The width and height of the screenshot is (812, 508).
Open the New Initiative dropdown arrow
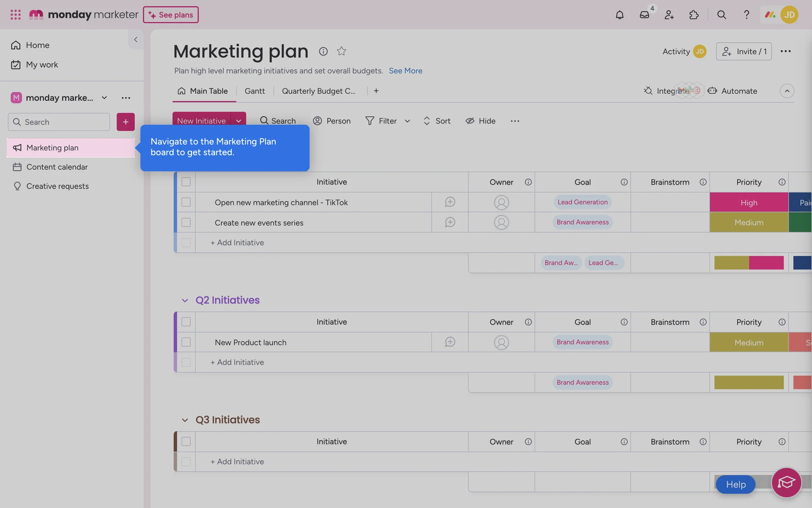(239, 121)
